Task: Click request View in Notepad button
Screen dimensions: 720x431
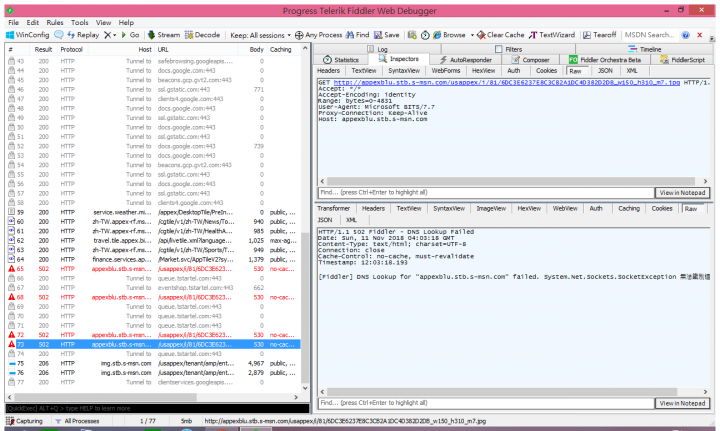Action: (x=682, y=193)
